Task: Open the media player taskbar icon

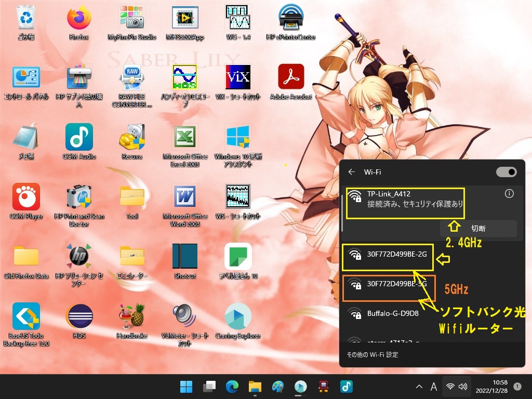Action: (x=300, y=387)
